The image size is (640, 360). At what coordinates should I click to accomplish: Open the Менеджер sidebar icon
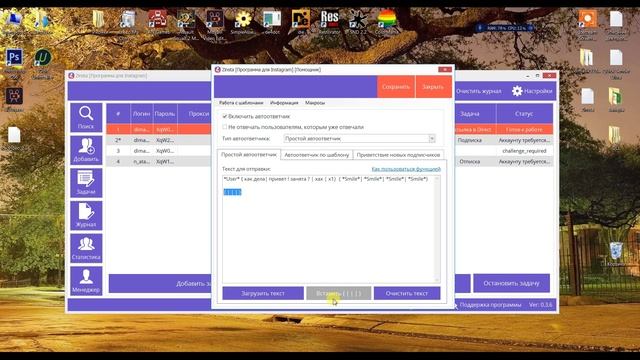pos(86,281)
